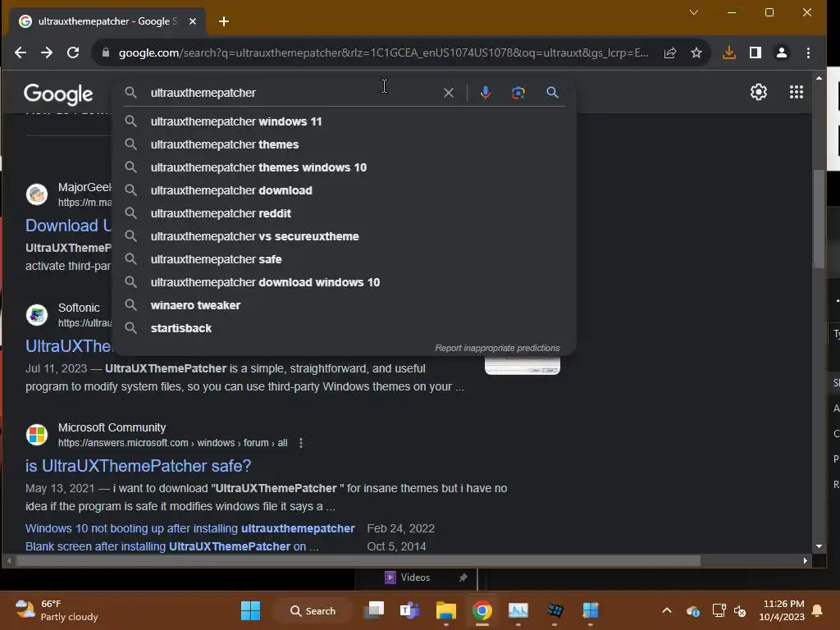840x630 pixels.
Task: Select suggestion ultrauxthemepatcher windows 11
Action: coord(344,121)
